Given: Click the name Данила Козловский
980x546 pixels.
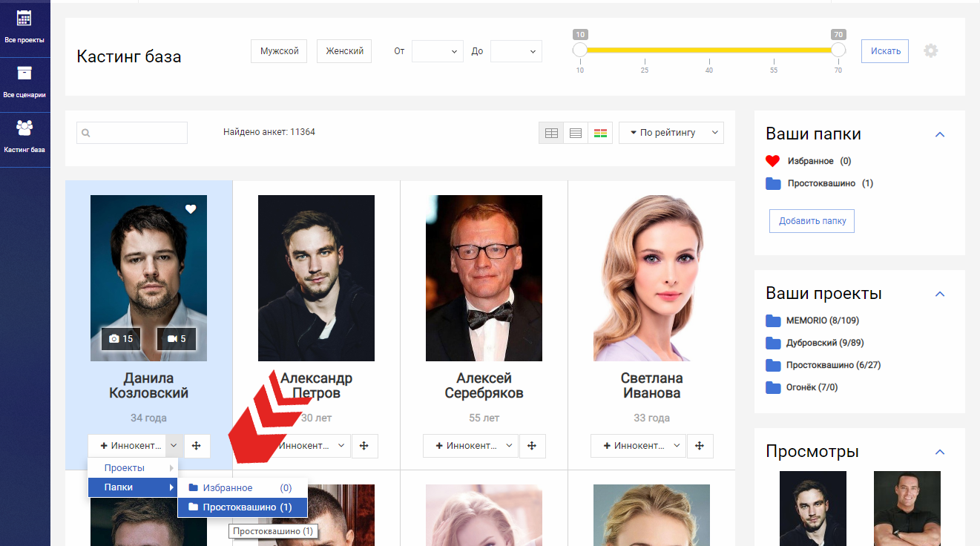Looking at the screenshot, I should click(x=148, y=386).
